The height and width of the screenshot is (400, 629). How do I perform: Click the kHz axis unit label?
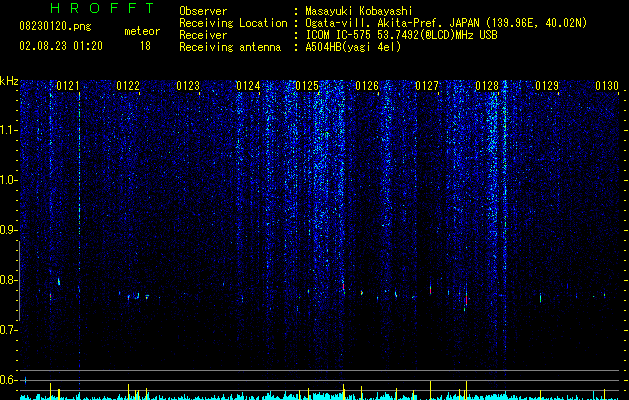pyautogui.click(x=9, y=81)
